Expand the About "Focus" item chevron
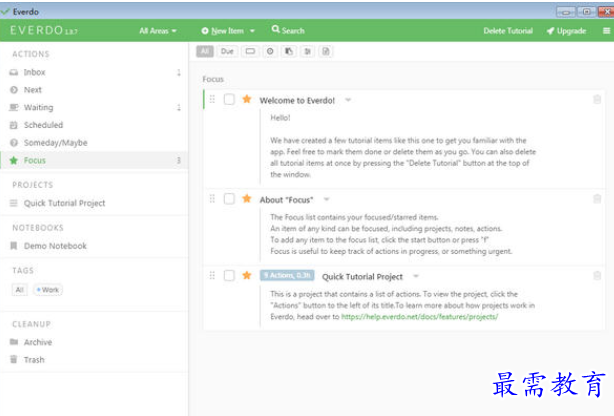 point(326,199)
